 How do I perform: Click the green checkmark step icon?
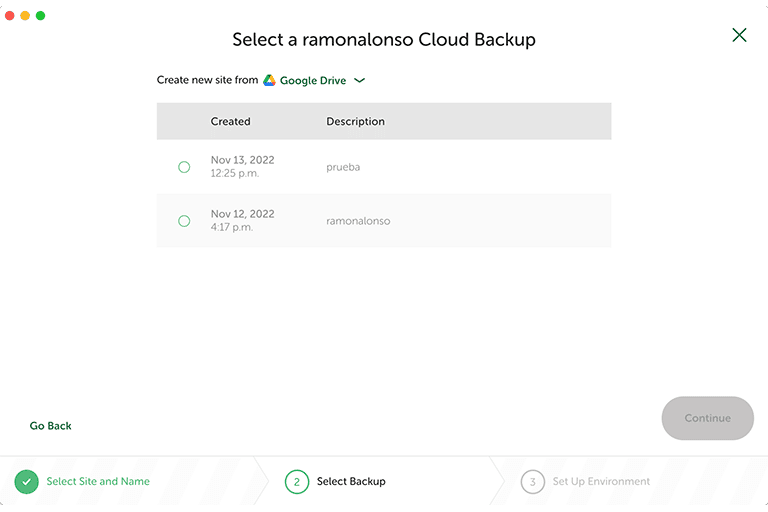[x=26, y=482]
